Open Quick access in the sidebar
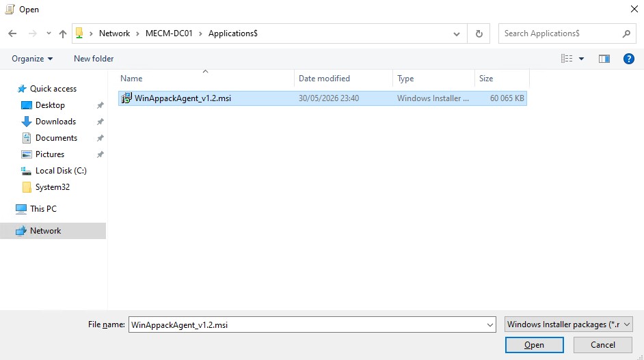The width and height of the screenshot is (644, 360). click(53, 89)
